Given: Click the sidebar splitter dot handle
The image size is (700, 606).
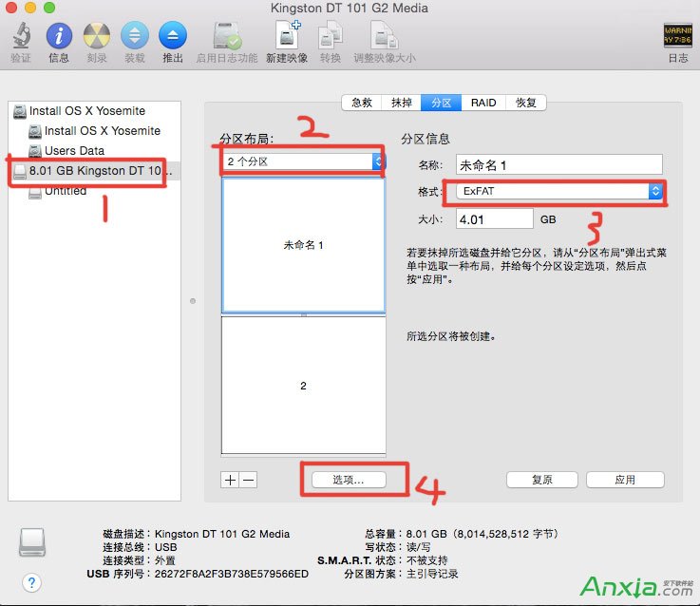Looking at the screenshot, I should point(193,301).
